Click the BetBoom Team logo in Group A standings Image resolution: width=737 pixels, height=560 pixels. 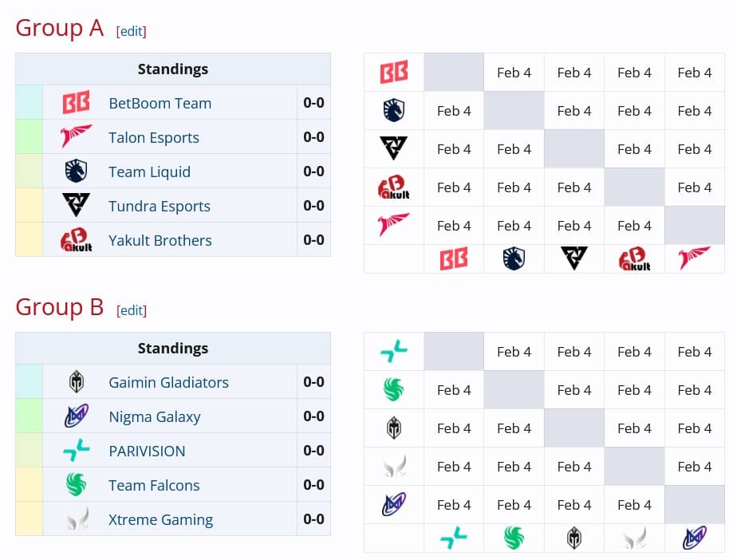[77, 103]
